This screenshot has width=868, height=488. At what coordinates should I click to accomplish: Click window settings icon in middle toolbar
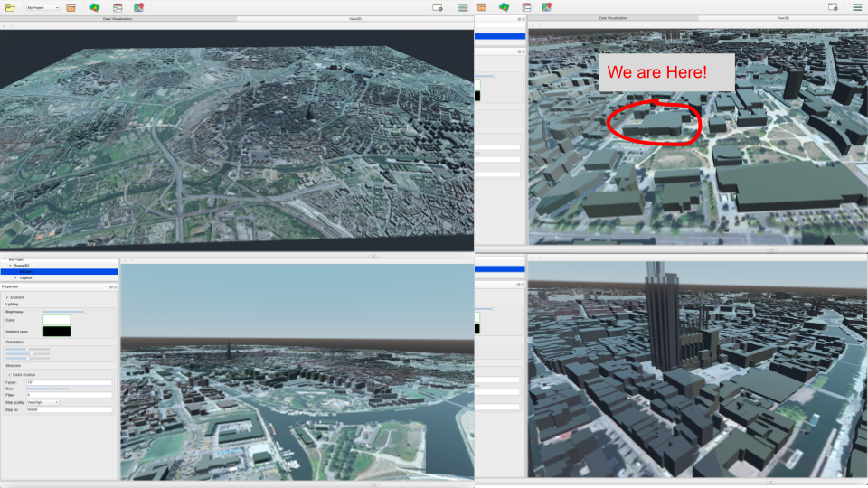(438, 7)
